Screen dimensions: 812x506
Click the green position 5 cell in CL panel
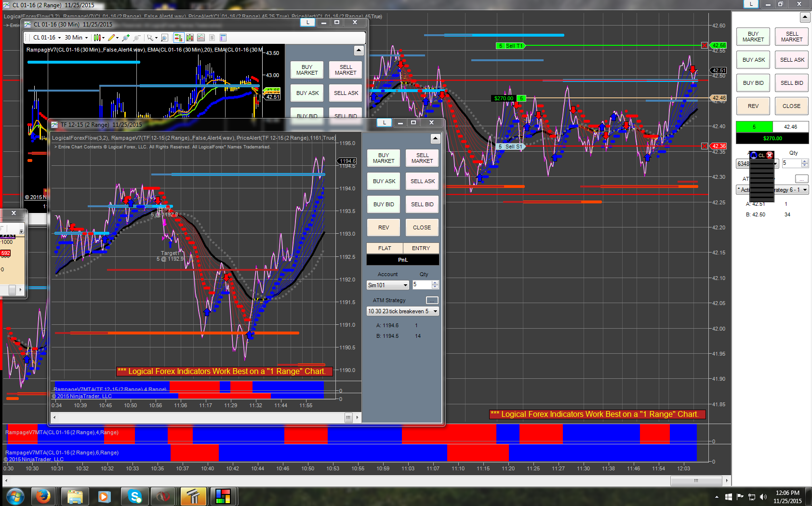[754, 127]
